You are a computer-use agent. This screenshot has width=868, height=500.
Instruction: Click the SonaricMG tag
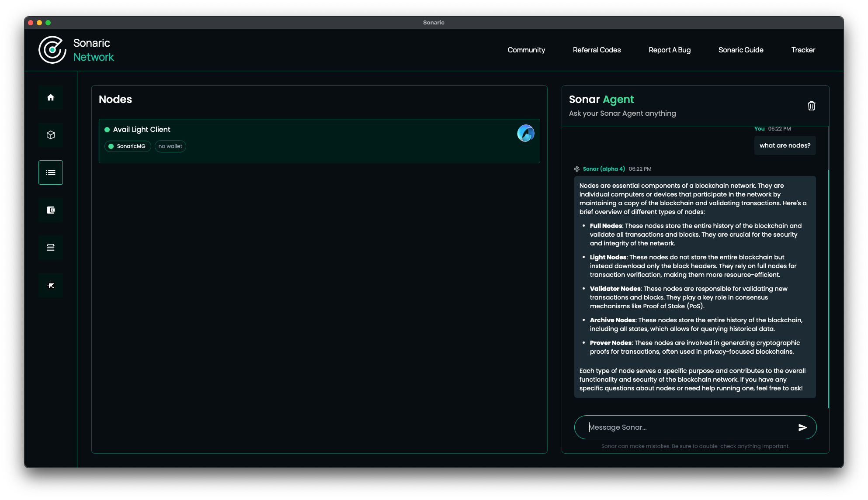128,146
